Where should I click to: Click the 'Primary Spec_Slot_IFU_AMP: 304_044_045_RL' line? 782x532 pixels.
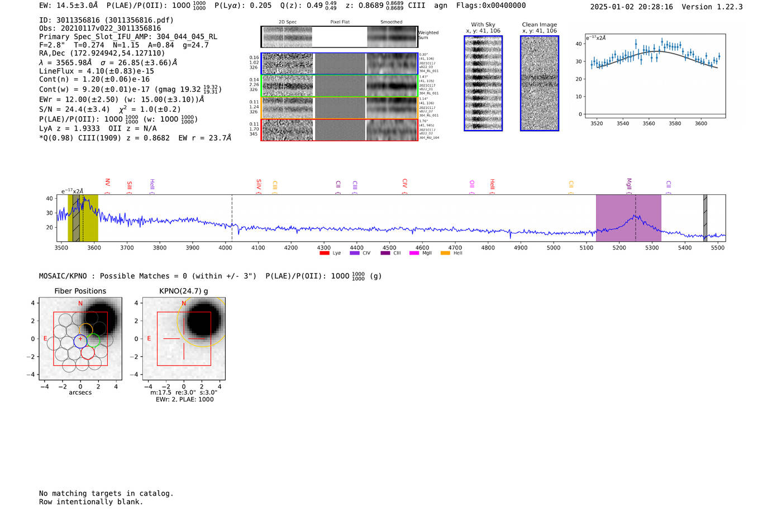pyautogui.click(x=128, y=36)
